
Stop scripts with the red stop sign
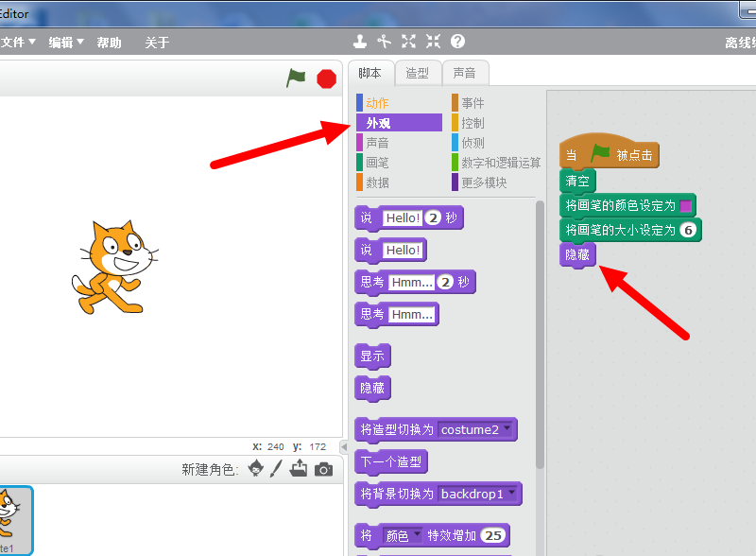[326, 78]
